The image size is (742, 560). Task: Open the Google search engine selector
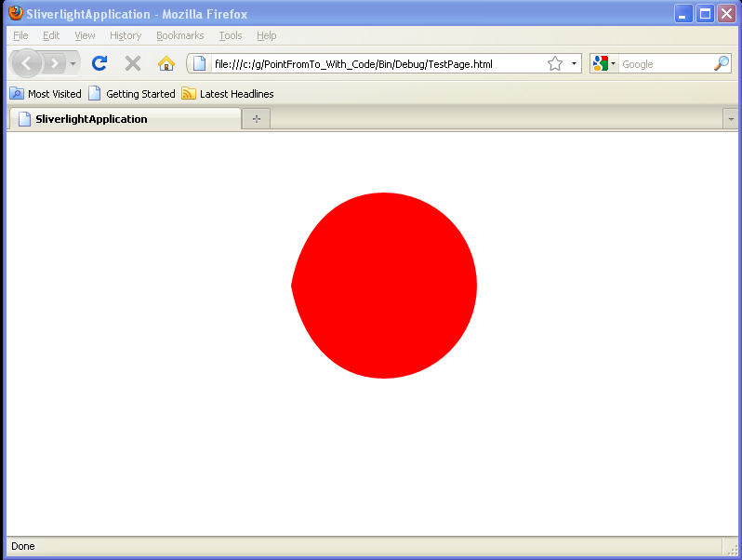[604, 63]
